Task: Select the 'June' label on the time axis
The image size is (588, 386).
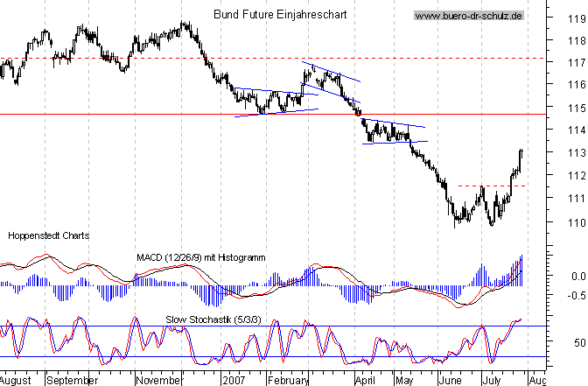Action: (450, 381)
